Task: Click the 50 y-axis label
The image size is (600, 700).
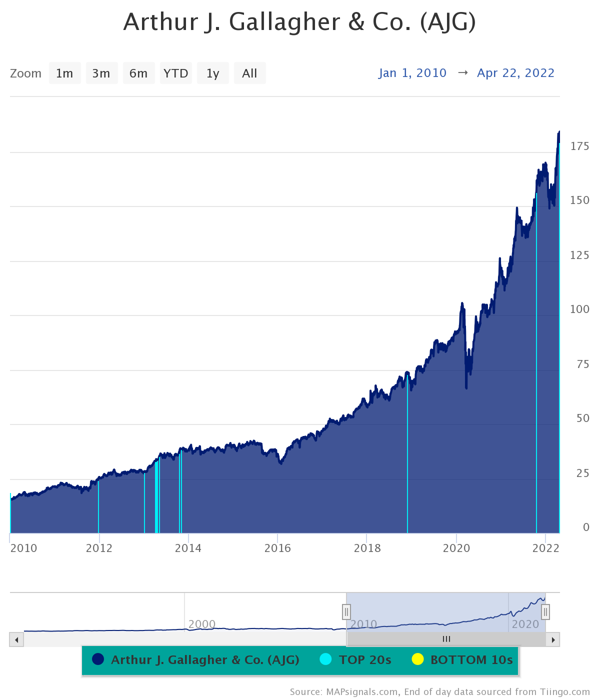Action: point(583,418)
